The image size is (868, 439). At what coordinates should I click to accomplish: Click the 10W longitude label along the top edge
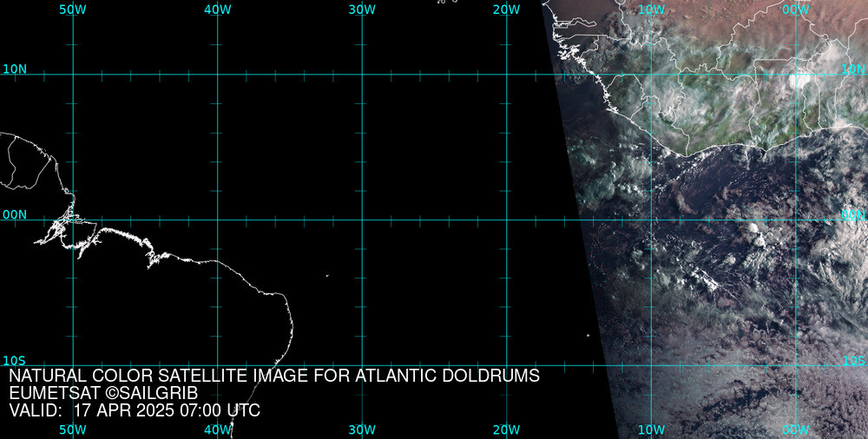pyautogui.click(x=652, y=10)
